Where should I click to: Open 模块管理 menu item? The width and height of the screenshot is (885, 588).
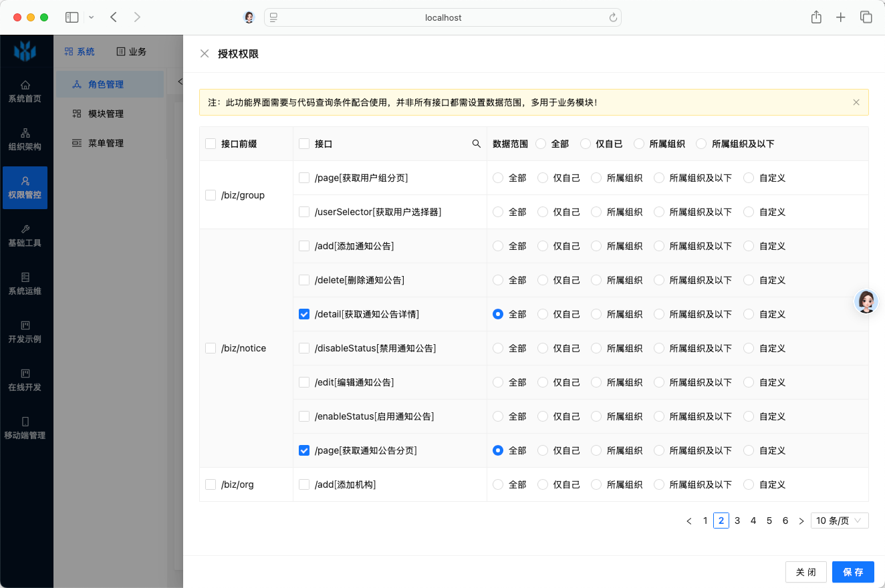pyautogui.click(x=110, y=114)
